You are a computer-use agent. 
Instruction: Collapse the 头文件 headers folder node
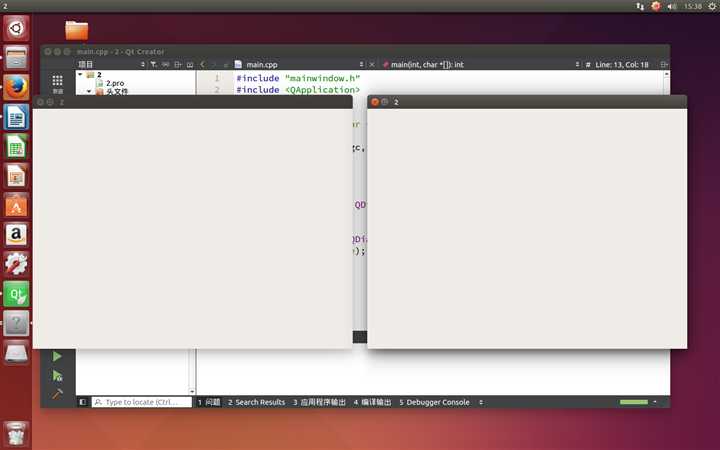click(x=89, y=91)
